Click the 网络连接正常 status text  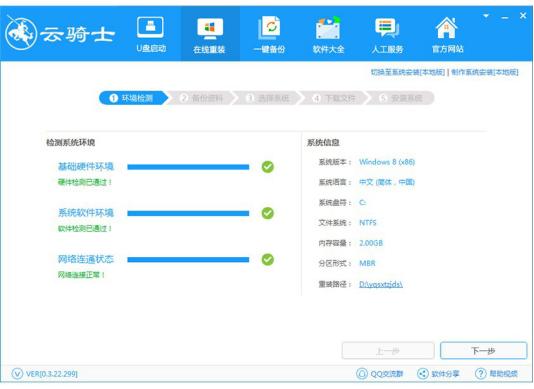pos(81,275)
